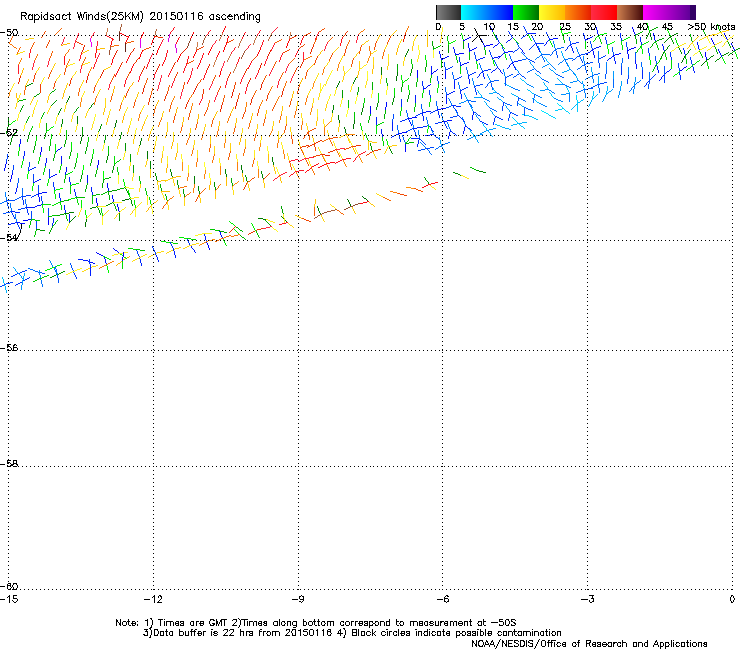Click the legend tick label '25'
This screenshot has width=740, height=650.
(564, 27)
